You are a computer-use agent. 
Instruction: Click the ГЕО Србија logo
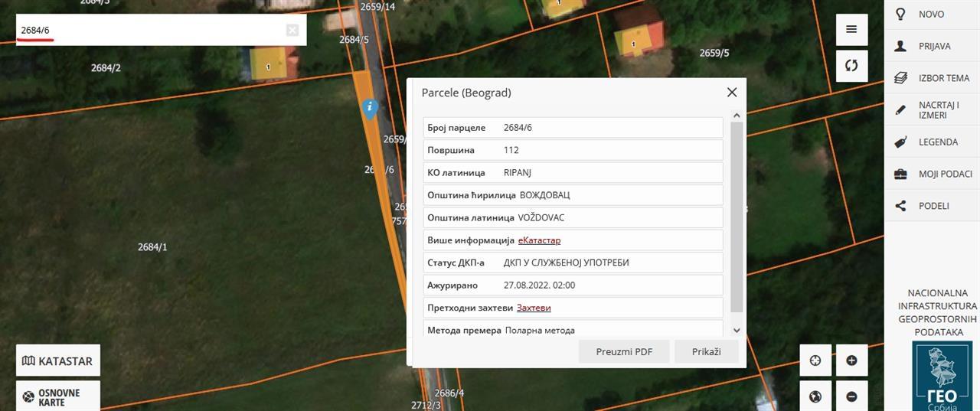pos(942,376)
